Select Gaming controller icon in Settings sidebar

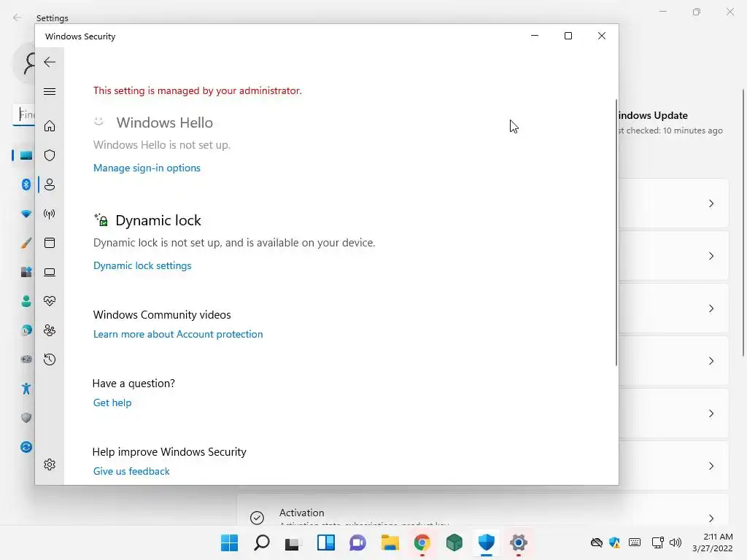point(26,359)
